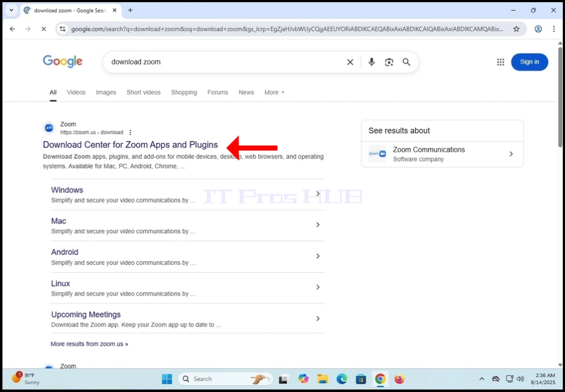Clear the Google search box text
Image resolution: width=565 pixels, height=392 pixels.
pos(350,62)
